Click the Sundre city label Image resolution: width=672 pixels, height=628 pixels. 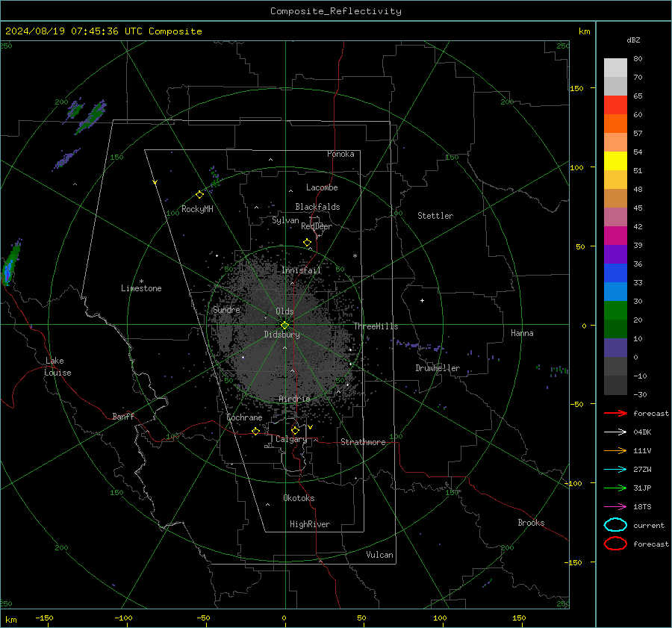point(226,309)
